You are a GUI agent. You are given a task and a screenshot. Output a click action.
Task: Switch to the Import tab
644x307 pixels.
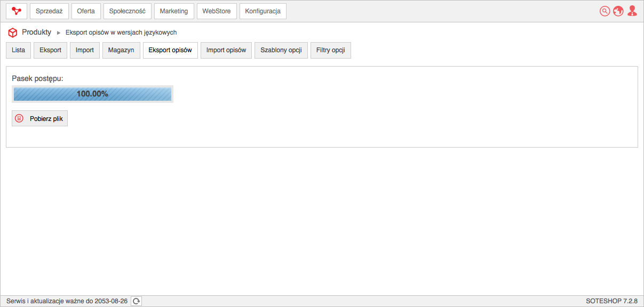pyautogui.click(x=85, y=50)
